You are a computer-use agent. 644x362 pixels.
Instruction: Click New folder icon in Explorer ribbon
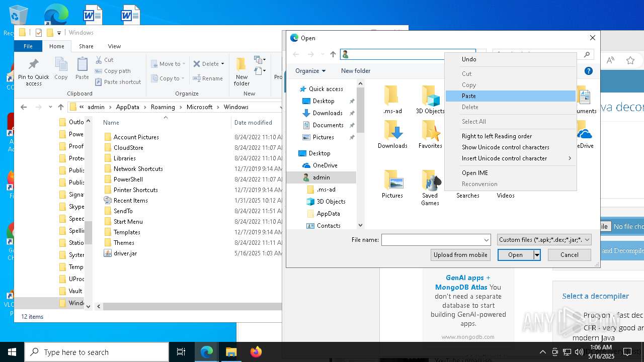pyautogui.click(x=242, y=71)
